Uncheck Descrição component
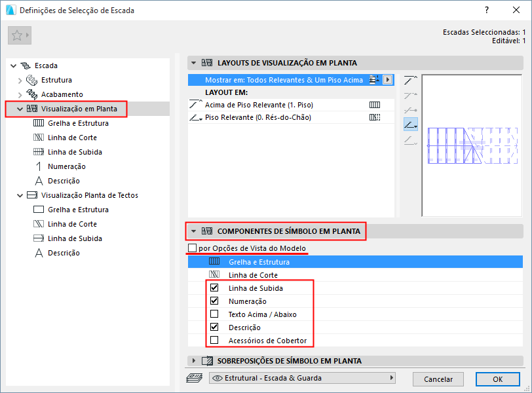Viewport: 532px width, 393px height. click(214, 327)
